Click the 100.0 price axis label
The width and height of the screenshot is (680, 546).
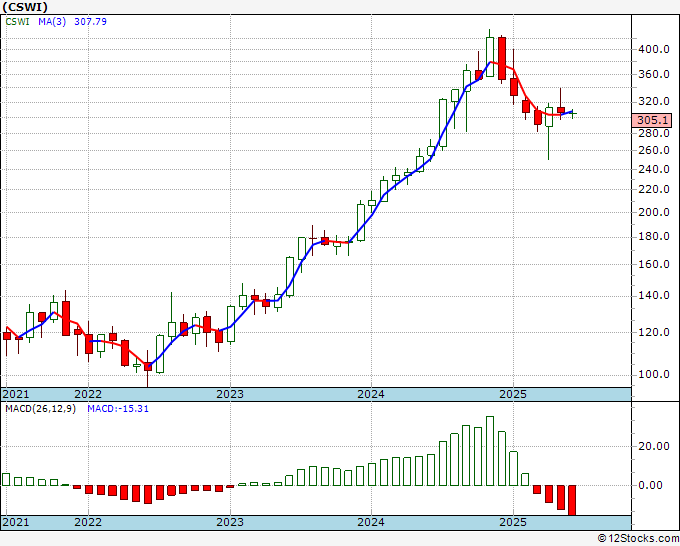[652, 375]
